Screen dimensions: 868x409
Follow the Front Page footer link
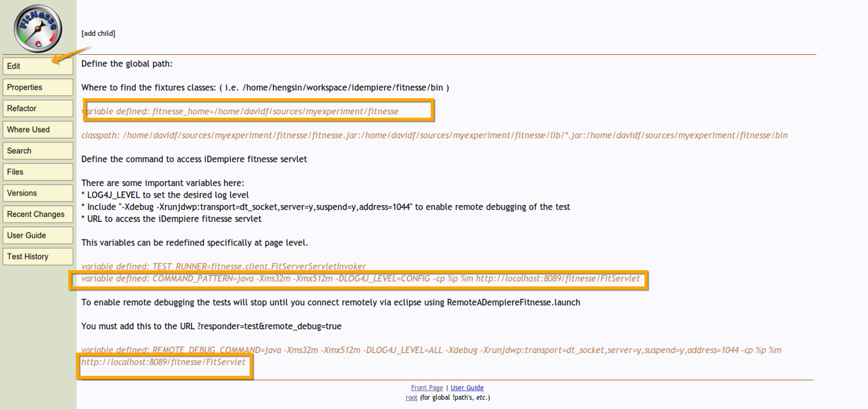427,388
